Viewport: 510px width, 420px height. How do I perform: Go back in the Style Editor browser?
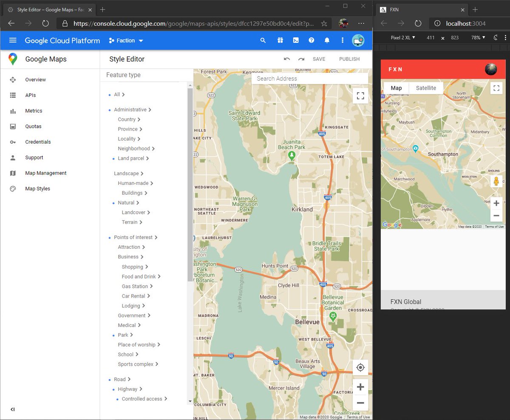[11, 23]
